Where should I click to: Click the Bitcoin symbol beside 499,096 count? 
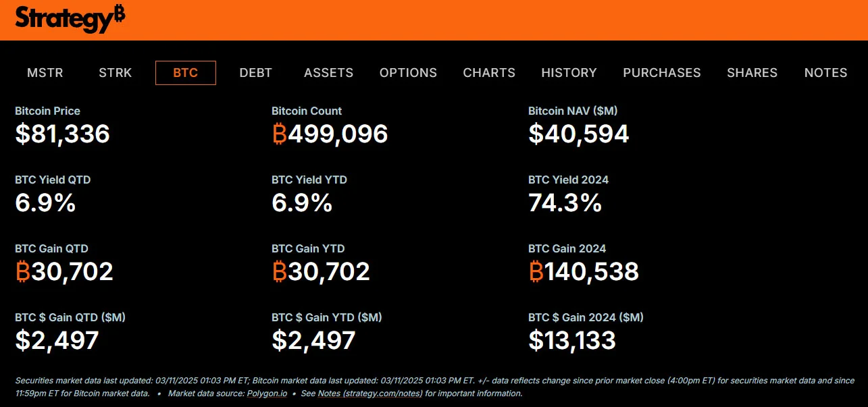pyautogui.click(x=280, y=134)
